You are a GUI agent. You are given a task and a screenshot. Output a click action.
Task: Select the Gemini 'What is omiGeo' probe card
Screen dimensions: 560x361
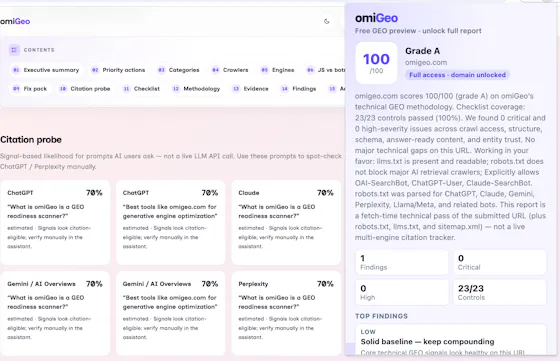click(x=55, y=313)
